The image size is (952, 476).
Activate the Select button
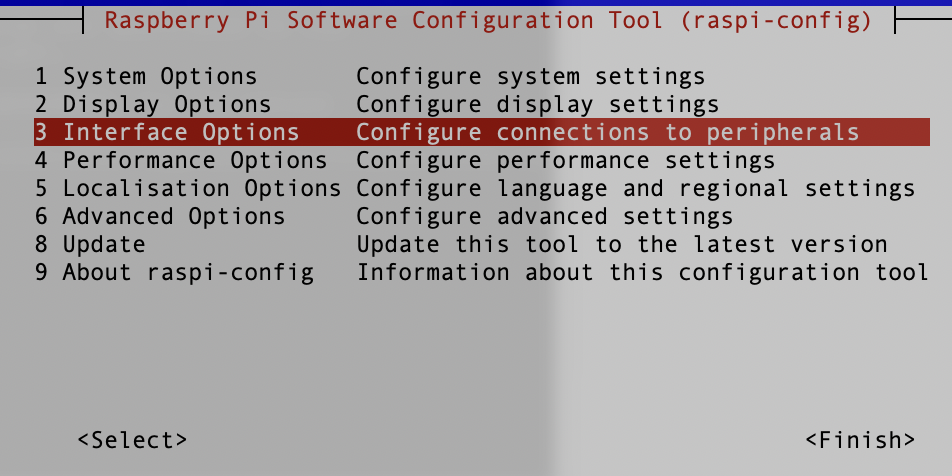(x=132, y=440)
